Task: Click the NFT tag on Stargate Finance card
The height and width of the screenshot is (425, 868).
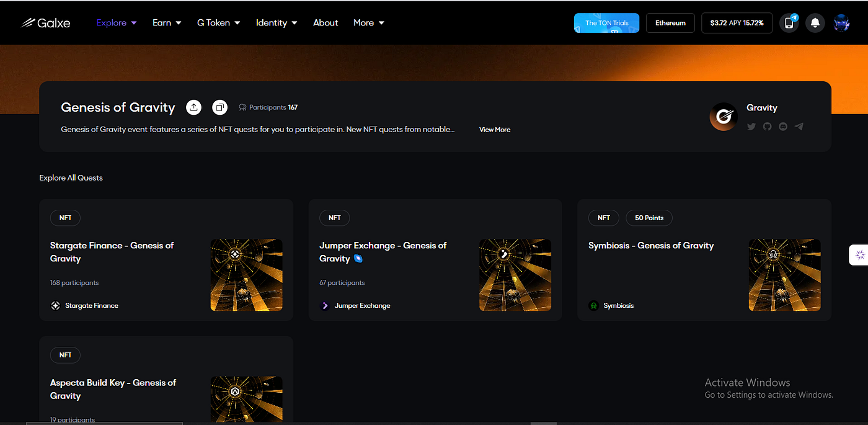Action: [x=65, y=218]
